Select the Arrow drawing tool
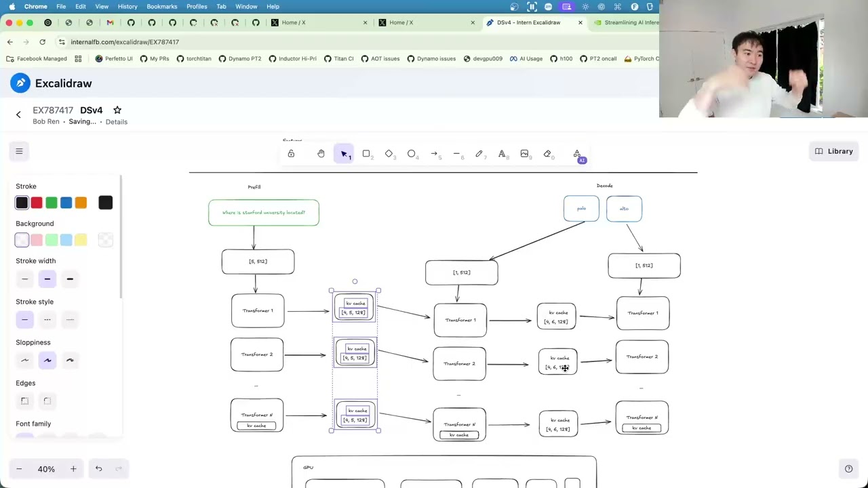This screenshot has width=868, height=488. (x=434, y=154)
